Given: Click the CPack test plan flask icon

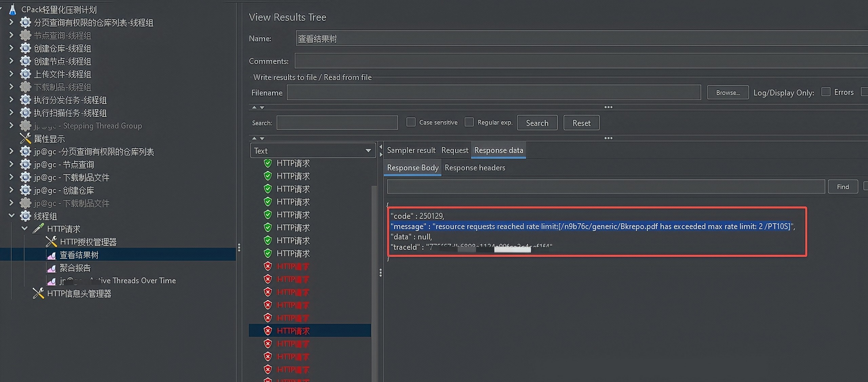Looking at the screenshot, I should coord(13,9).
